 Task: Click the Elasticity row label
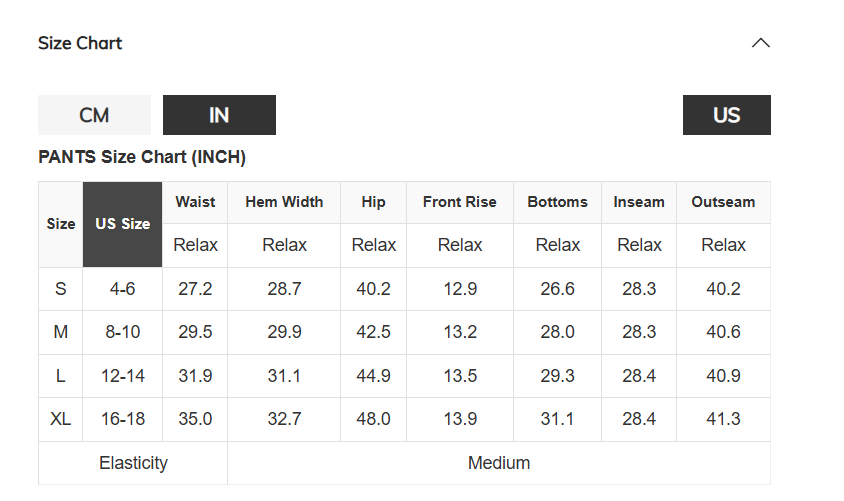click(x=133, y=463)
